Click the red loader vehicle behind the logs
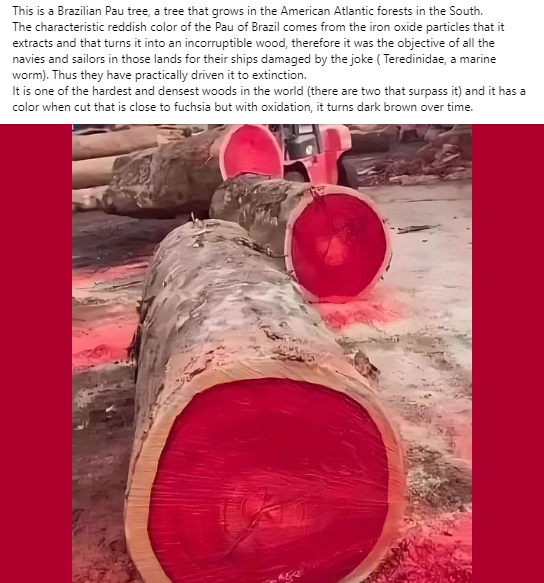The image size is (544, 583). 316,152
